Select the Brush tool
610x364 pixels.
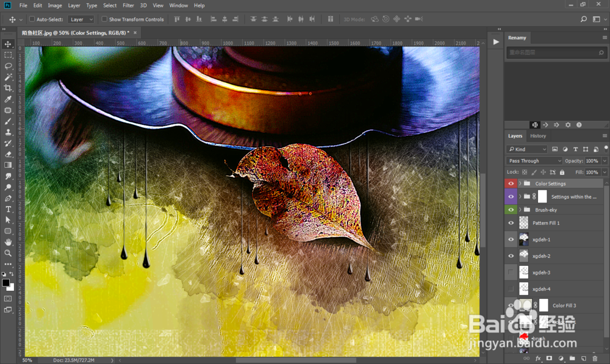pos(8,121)
